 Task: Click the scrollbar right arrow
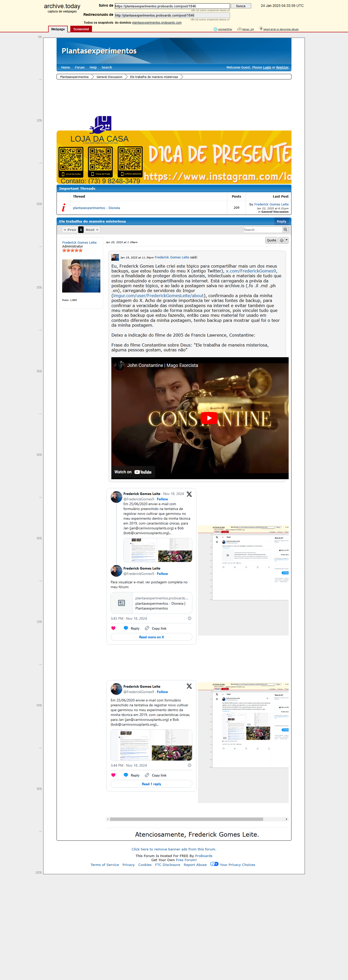[286, 819]
